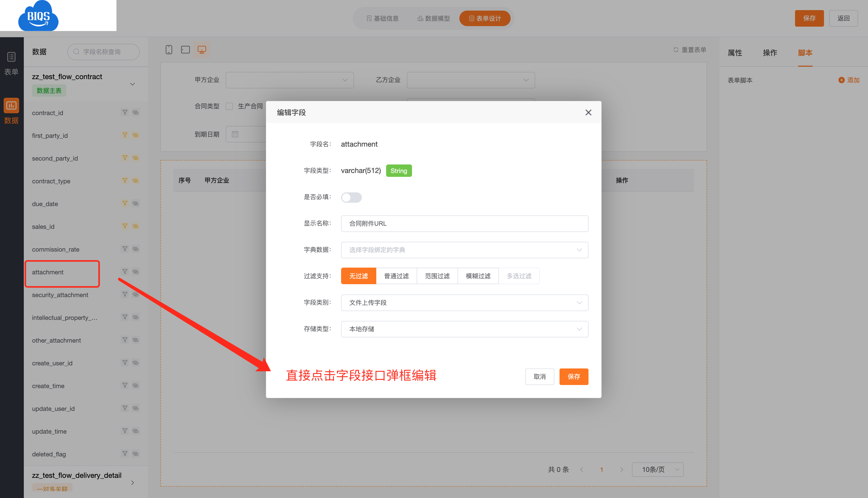The width and height of the screenshot is (868, 498).
Task: Go to previous page arrow
Action: pyautogui.click(x=582, y=469)
